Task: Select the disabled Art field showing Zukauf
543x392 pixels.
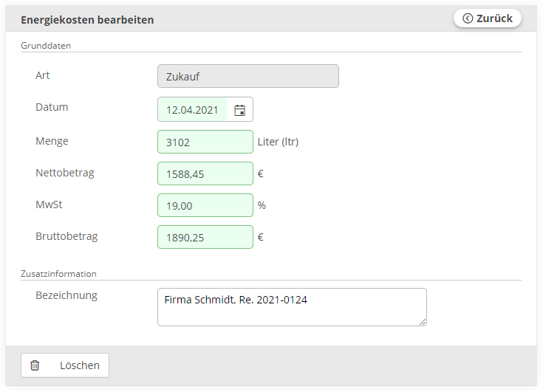Action: click(248, 76)
